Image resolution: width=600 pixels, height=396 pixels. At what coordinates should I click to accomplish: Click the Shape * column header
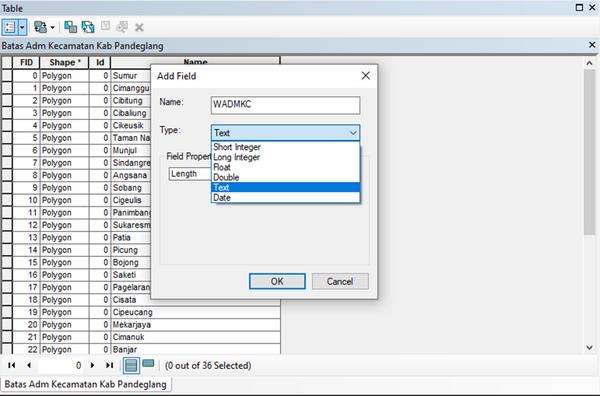[x=64, y=62]
